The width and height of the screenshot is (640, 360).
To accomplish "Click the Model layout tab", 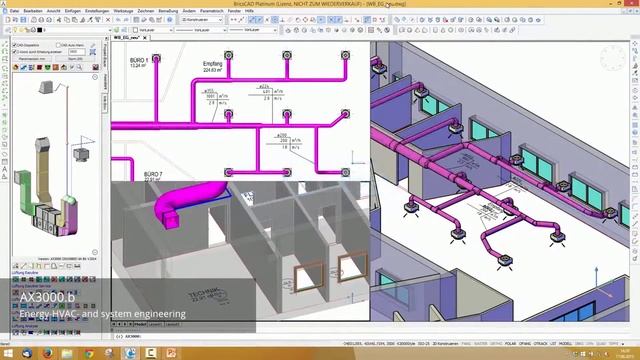I will [x=140, y=324].
